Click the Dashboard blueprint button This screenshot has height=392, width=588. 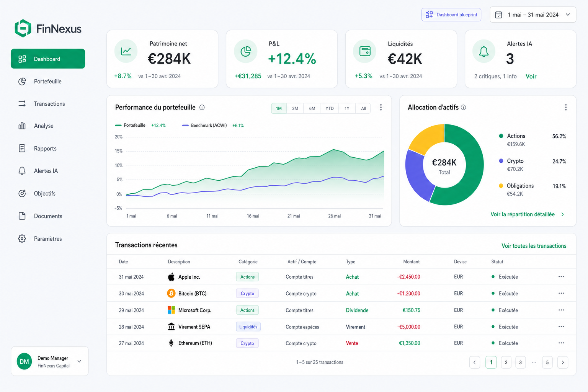pos(451,15)
